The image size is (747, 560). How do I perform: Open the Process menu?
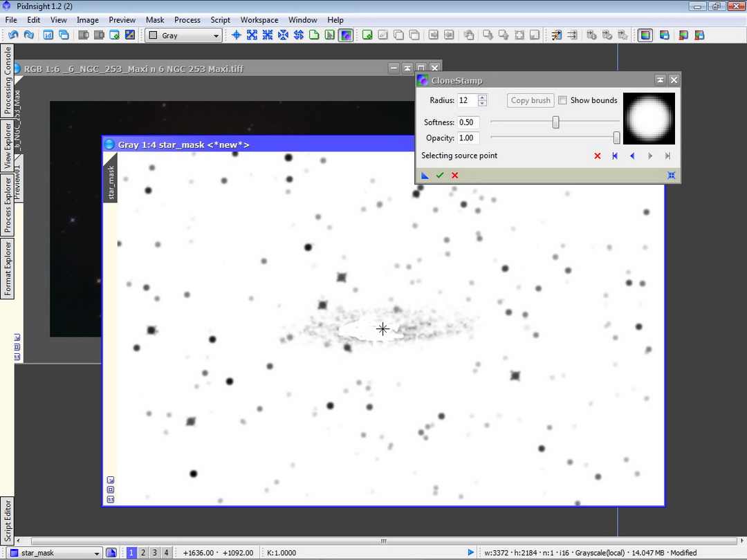tap(187, 20)
